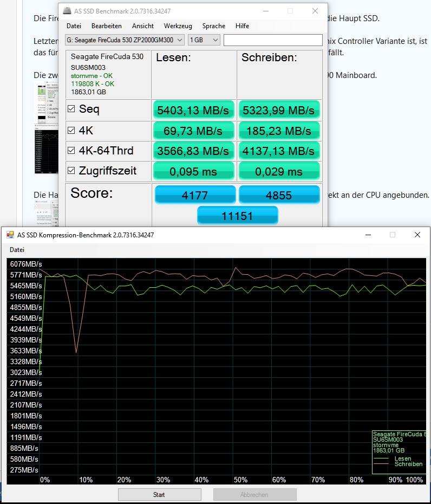
Task: Select the Seq read result 5403,13 MB/s
Action: coord(193,110)
